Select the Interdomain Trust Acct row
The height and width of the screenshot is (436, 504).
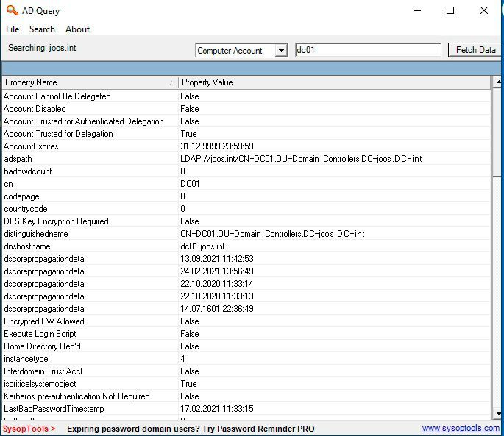click(x=246, y=371)
